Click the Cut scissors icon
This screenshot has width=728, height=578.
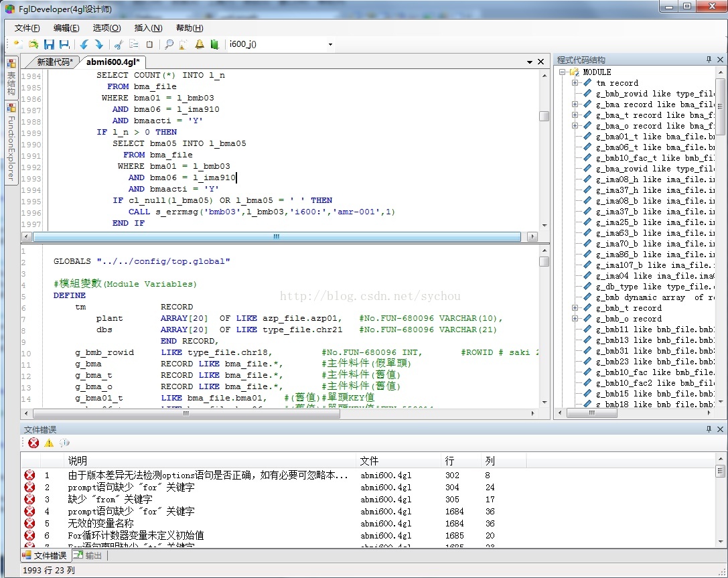click(x=119, y=44)
